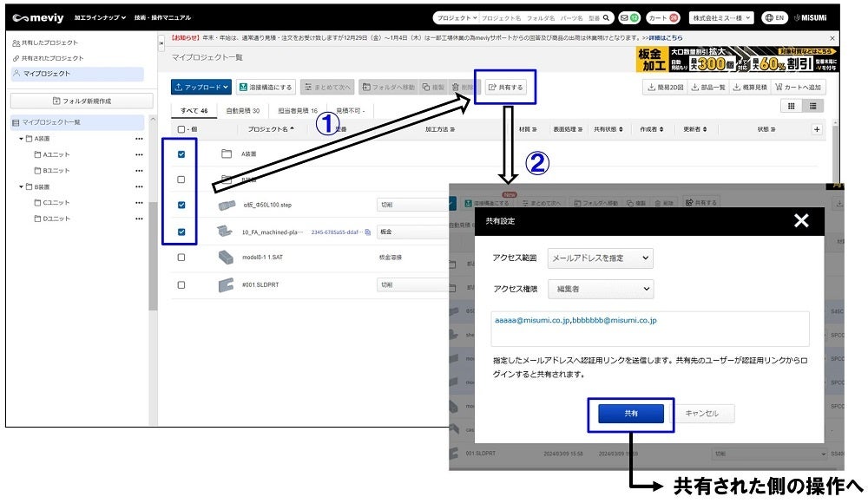Viewport: 868px width, 503px height.
Task: Collapse the B装置 folder tree node
Action: pyautogui.click(x=21, y=186)
